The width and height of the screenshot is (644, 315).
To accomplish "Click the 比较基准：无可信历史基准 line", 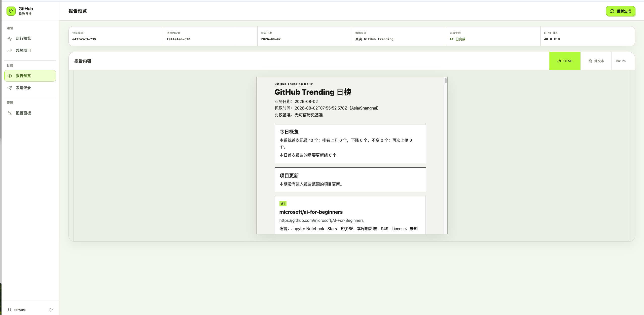I will (299, 115).
